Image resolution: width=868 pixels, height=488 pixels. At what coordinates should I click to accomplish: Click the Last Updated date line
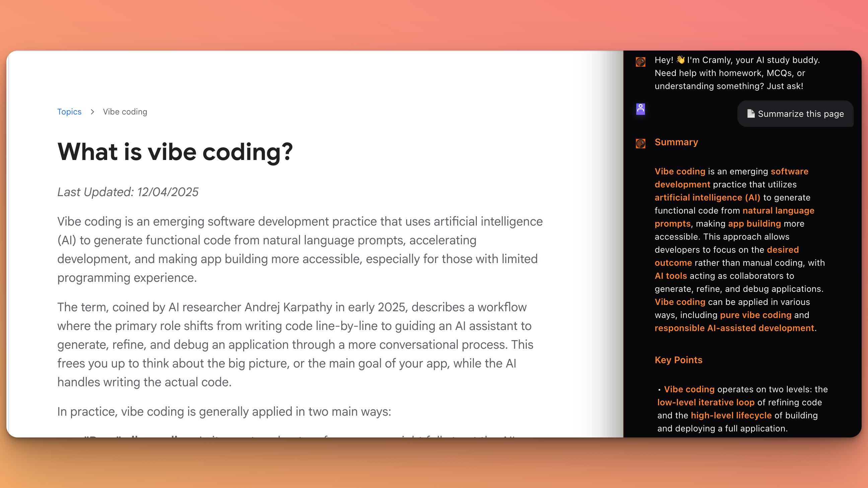point(128,192)
